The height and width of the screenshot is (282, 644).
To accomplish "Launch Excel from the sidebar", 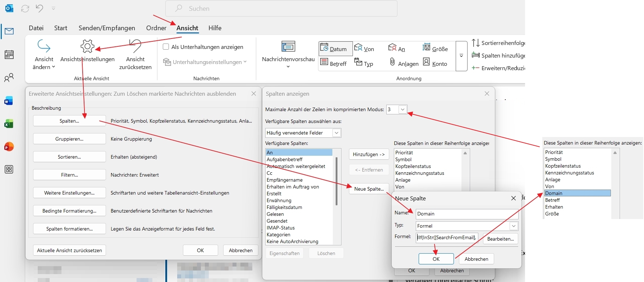I will (9, 124).
